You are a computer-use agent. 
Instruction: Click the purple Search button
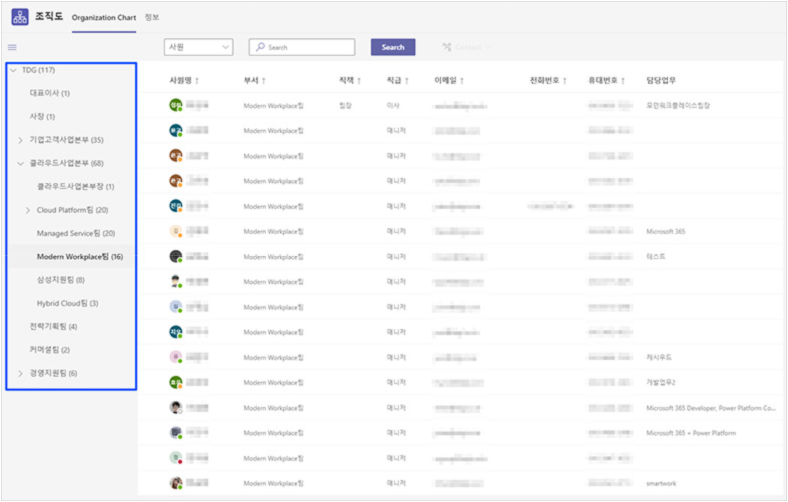pyautogui.click(x=393, y=47)
